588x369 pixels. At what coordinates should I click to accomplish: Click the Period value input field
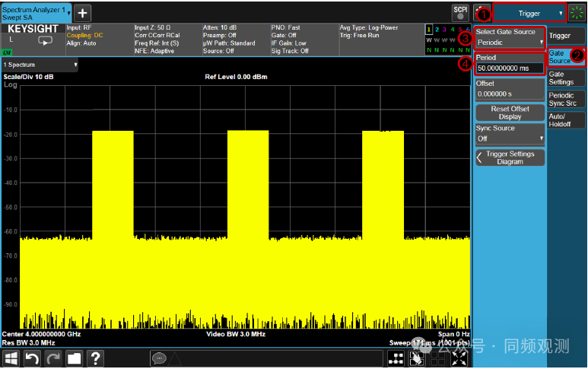[x=510, y=68]
